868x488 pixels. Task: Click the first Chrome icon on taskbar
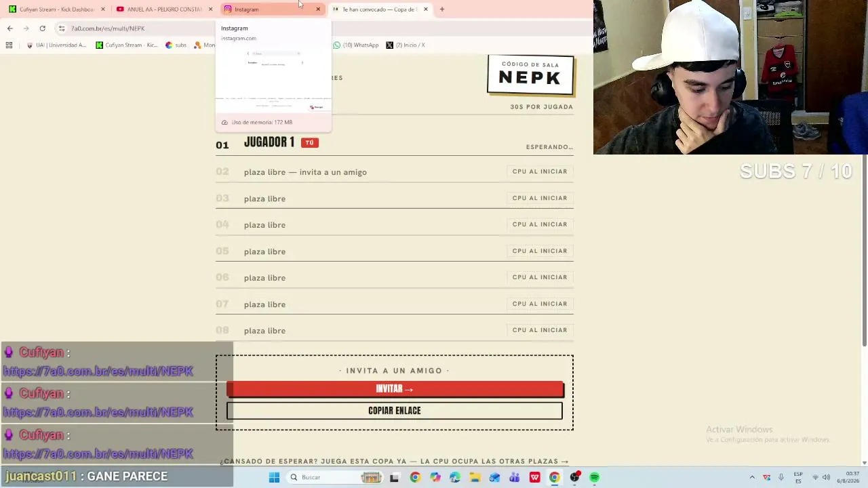(x=415, y=477)
